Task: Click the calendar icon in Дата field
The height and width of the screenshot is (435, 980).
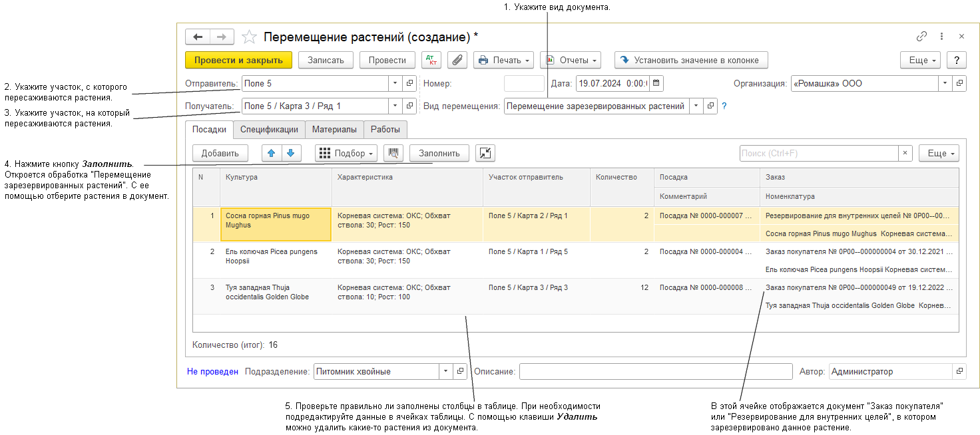Action: coord(656,84)
